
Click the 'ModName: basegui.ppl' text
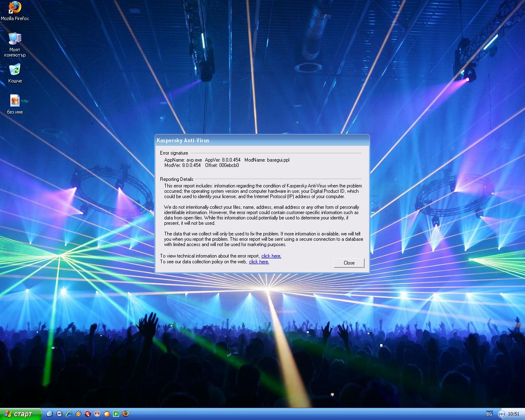point(267,160)
